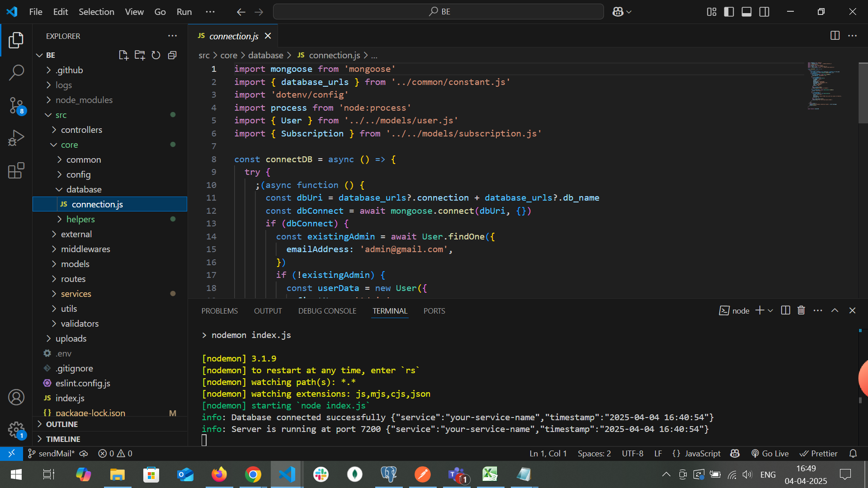The width and height of the screenshot is (868, 488).
Task: Split the editor to the right
Action: coord(835,36)
